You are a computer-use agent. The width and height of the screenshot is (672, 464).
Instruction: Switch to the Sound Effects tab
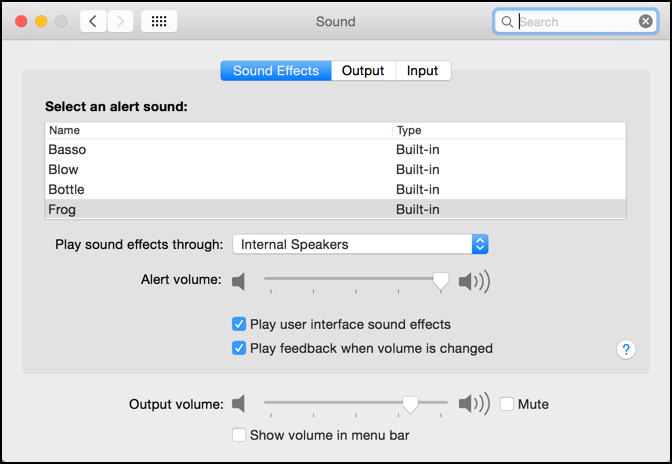tap(276, 71)
